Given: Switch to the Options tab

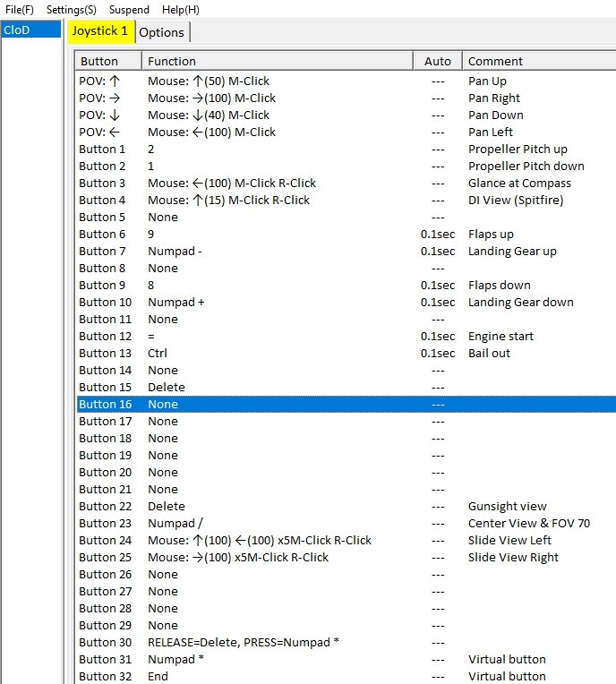Looking at the screenshot, I should tap(162, 33).
